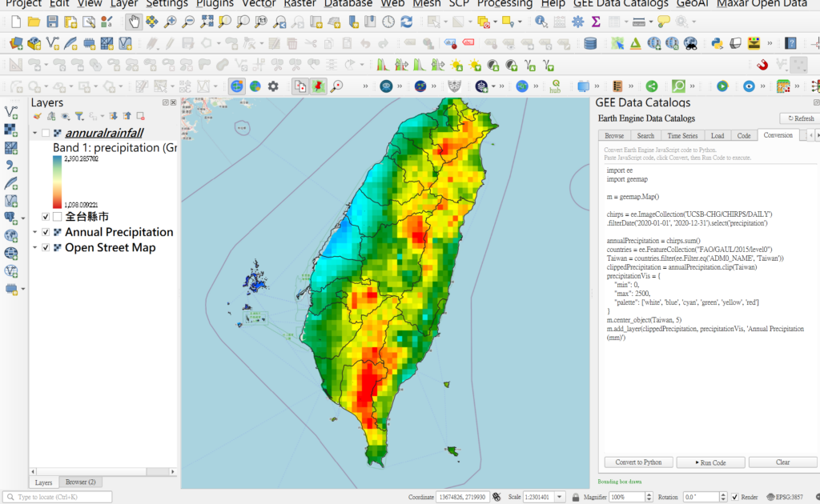Open the Processing menu

(x=504, y=3)
